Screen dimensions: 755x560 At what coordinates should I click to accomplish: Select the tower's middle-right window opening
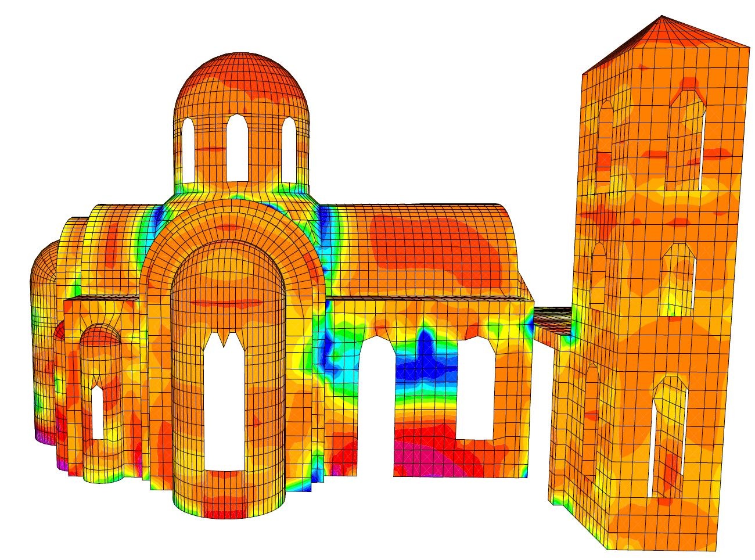click(x=677, y=279)
